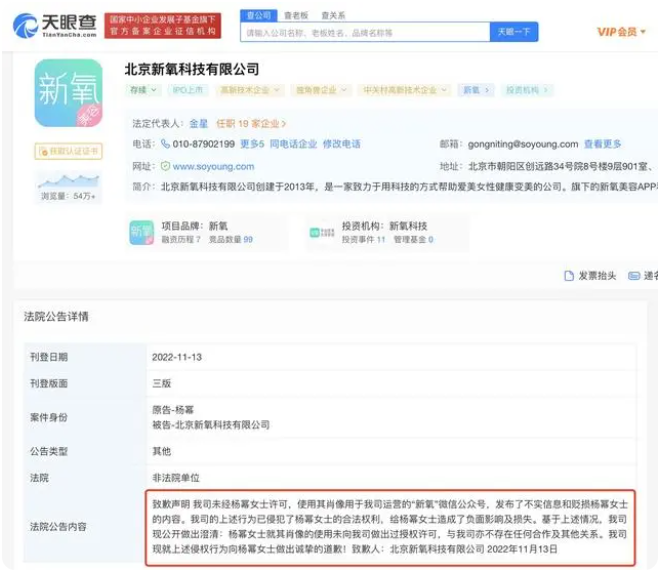Select the 非法院单位 court value
The width and height of the screenshot is (665, 577).
tap(176, 478)
